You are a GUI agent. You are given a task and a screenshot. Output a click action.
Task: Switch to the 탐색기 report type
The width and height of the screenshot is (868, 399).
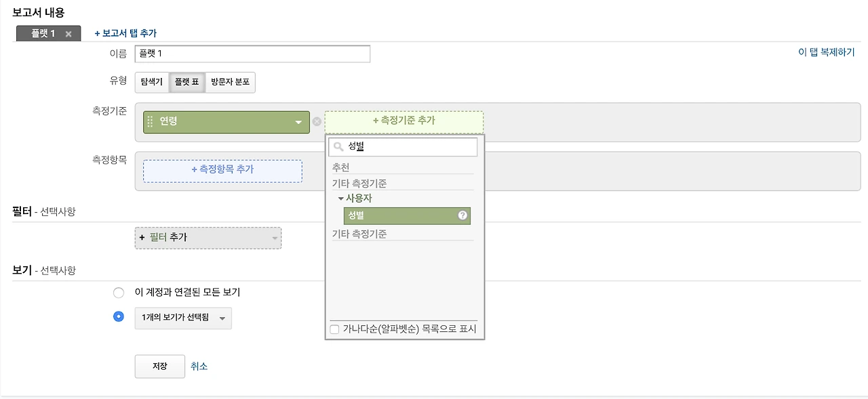pyautogui.click(x=151, y=83)
